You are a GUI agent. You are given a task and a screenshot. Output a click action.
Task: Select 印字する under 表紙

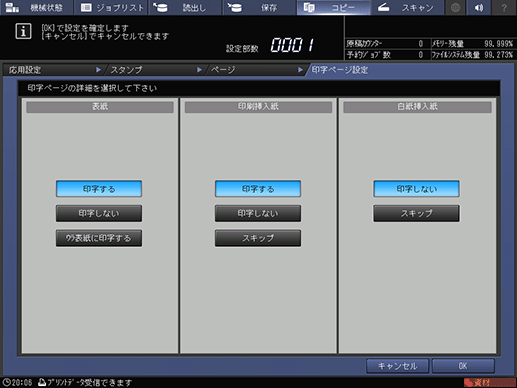click(x=99, y=189)
